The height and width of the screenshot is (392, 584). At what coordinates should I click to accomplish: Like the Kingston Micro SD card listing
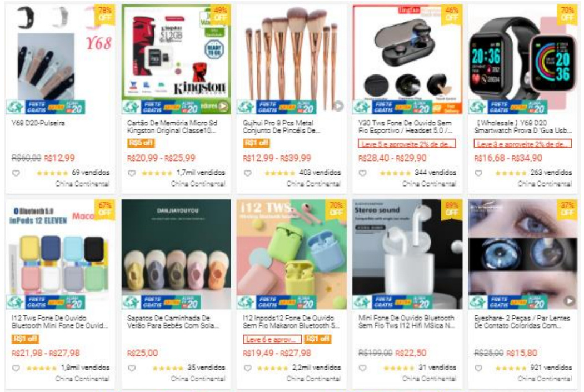132,173
